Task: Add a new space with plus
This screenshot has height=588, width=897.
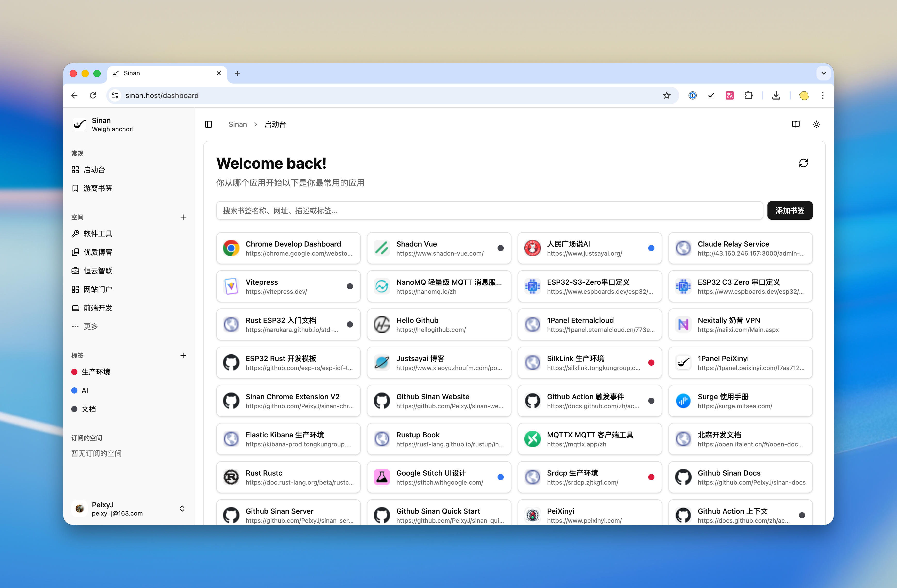Action: point(183,217)
